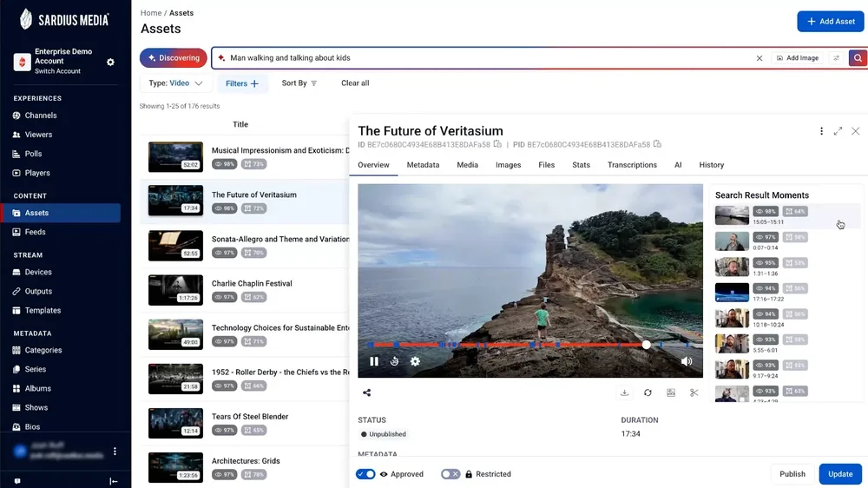Image resolution: width=868 pixels, height=488 pixels.
Task: Click Clear all filters
Action: (355, 83)
